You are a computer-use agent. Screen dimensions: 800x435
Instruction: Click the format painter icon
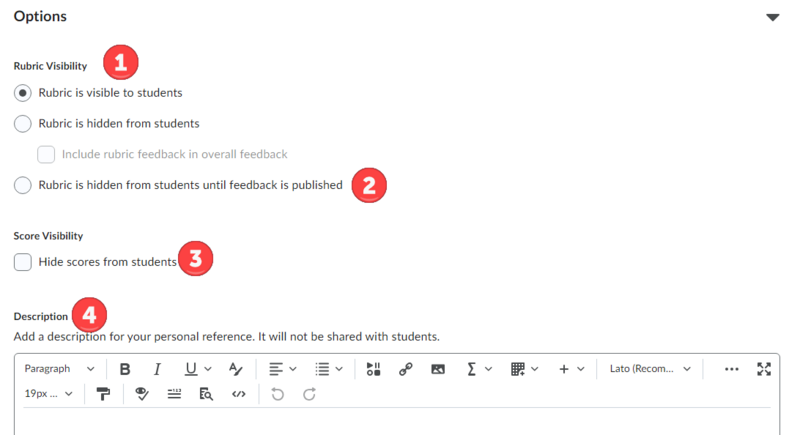click(103, 394)
